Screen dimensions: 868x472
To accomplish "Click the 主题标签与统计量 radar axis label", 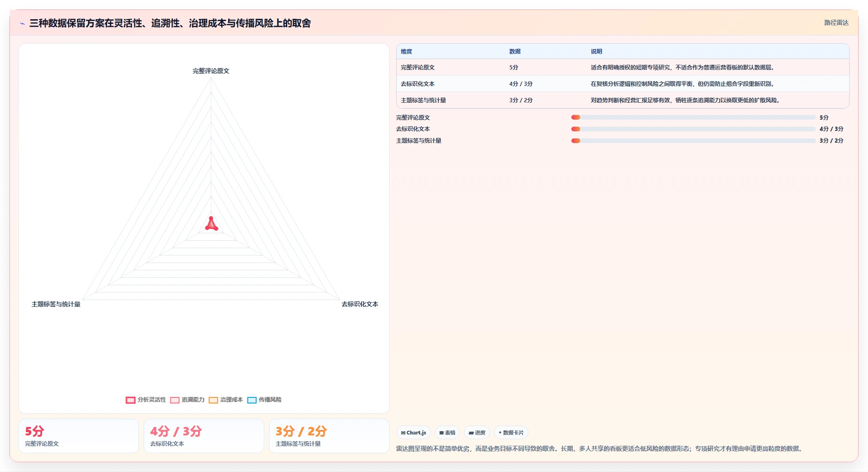I will 56,304.
